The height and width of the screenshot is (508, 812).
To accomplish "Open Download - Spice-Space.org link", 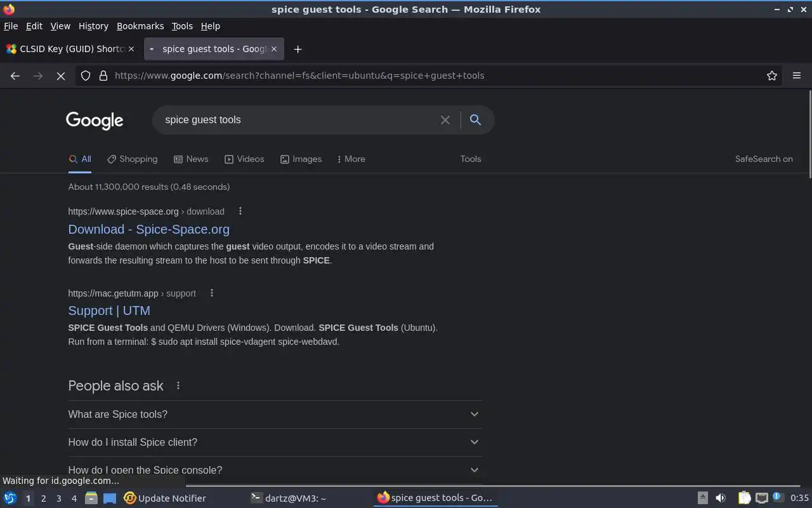I will (149, 229).
